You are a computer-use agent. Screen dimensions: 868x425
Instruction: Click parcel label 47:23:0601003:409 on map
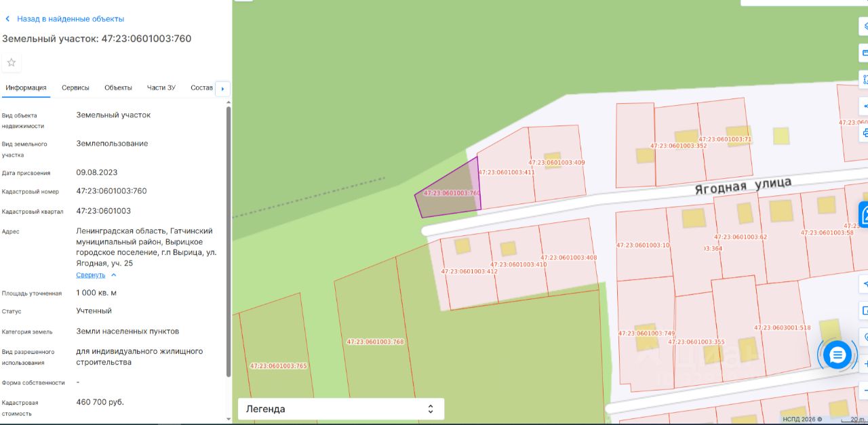[x=556, y=163]
